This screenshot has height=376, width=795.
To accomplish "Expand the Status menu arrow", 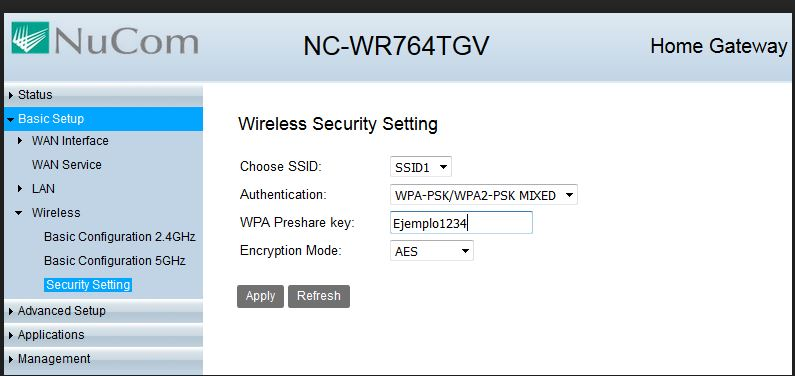I will click(x=11, y=95).
